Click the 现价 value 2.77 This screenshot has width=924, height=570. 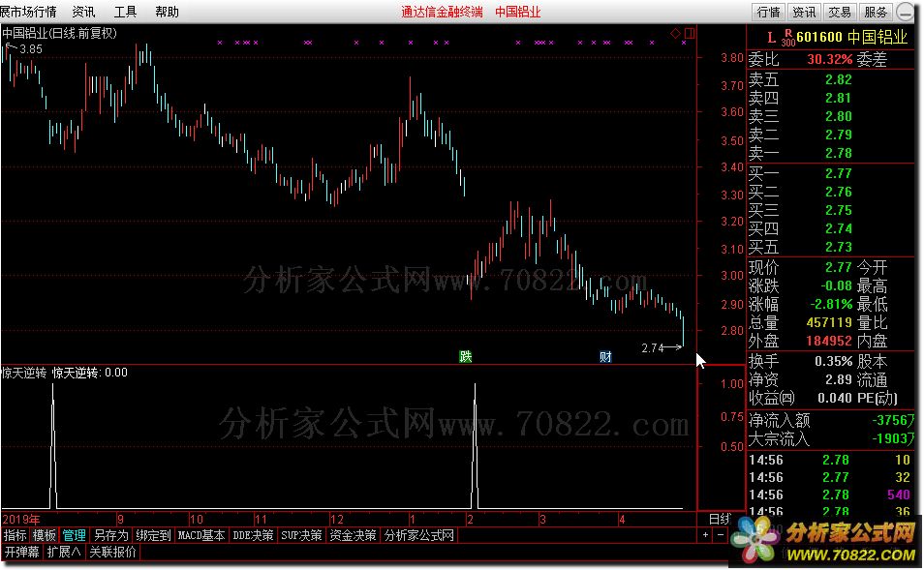click(x=838, y=267)
